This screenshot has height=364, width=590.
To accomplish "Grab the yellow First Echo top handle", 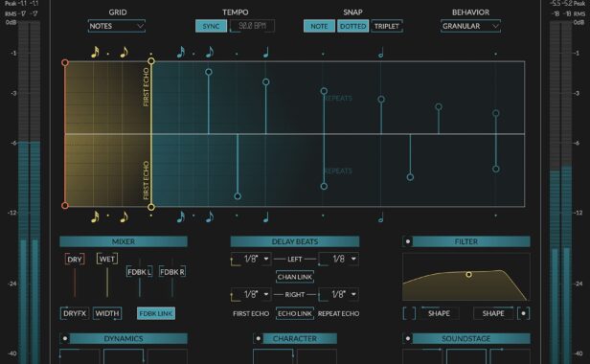I will click(x=151, y=61).
